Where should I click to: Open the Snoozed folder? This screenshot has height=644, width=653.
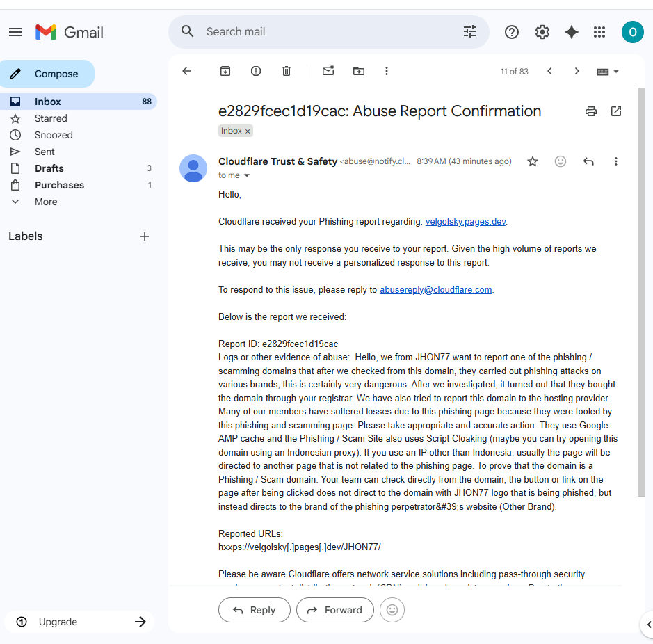[x=79, y=135]
